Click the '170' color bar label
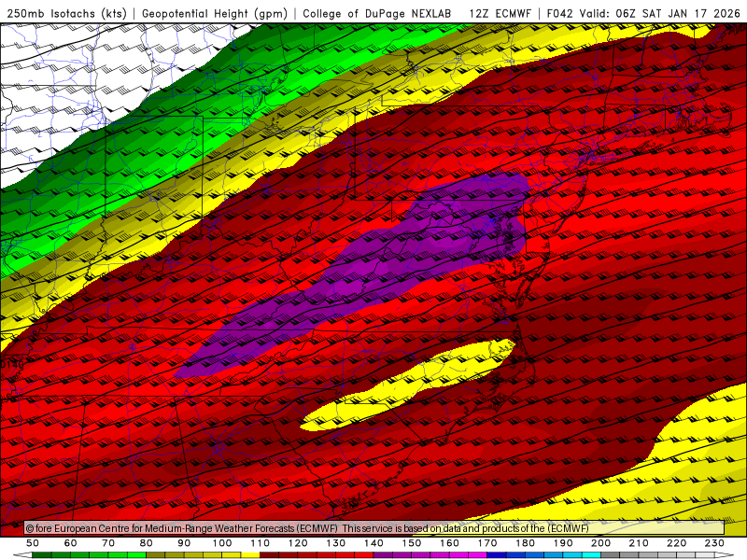Viewport: 747px width, 560px height. (487, 543)
